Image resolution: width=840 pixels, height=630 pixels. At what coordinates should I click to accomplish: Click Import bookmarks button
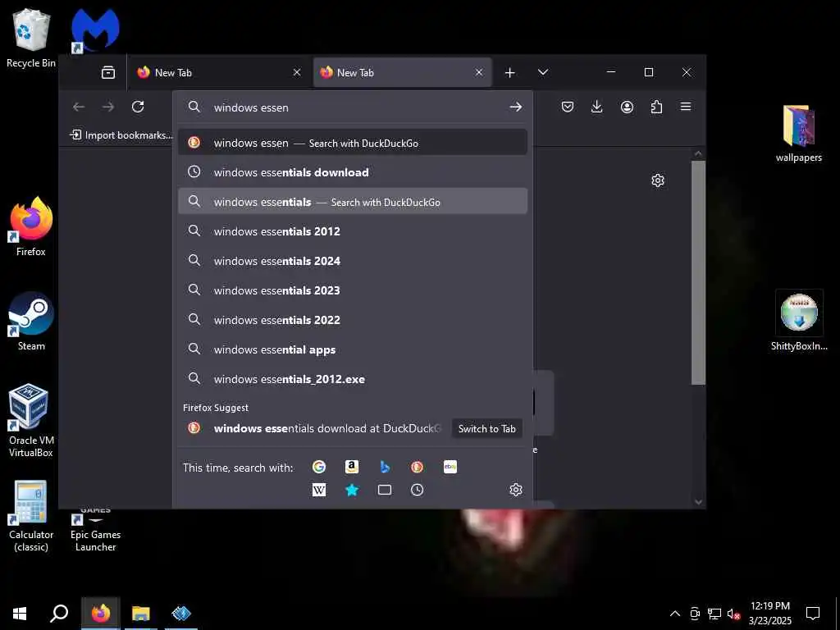pos(121,135)
